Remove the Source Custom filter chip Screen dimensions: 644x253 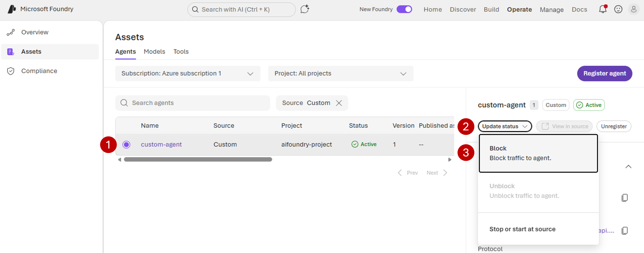(339, 103)
